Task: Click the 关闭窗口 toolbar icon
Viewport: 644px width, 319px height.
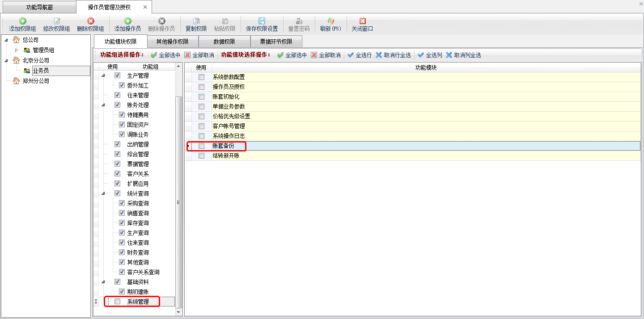Action: coord(362,21)
